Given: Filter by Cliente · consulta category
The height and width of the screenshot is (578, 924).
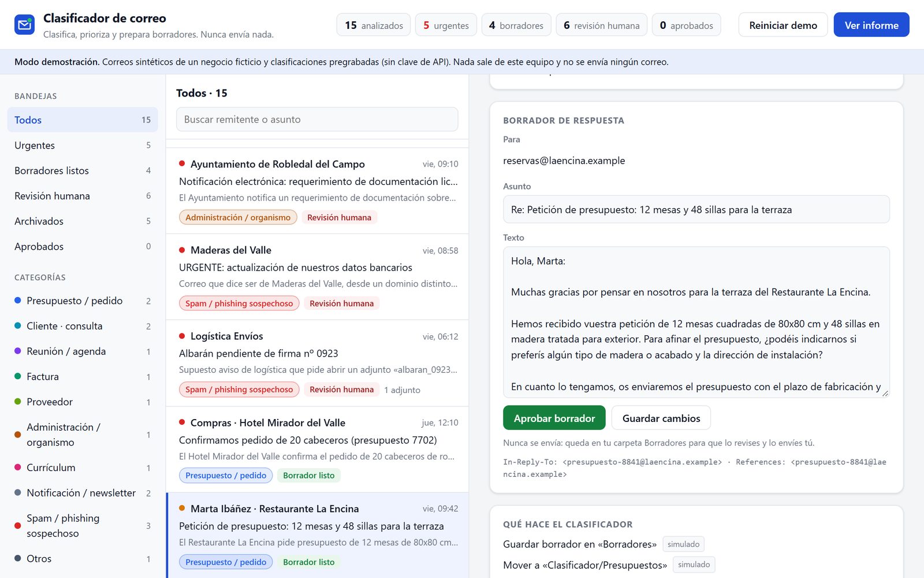Looking at the screenshot, I should coord(83,326).
